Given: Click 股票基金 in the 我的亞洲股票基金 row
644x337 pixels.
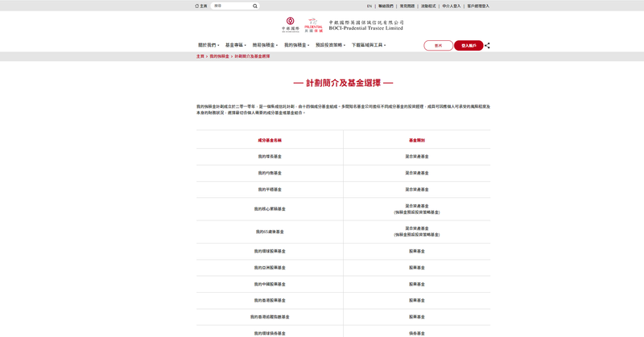Looking at the screenshot, I should coord(417,268).
